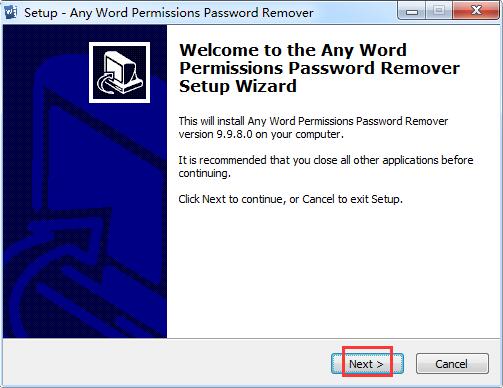This screenshot has height=388, width=503.
Task: Click the word 'continuing.' in the paragraph
Action: 204,173
